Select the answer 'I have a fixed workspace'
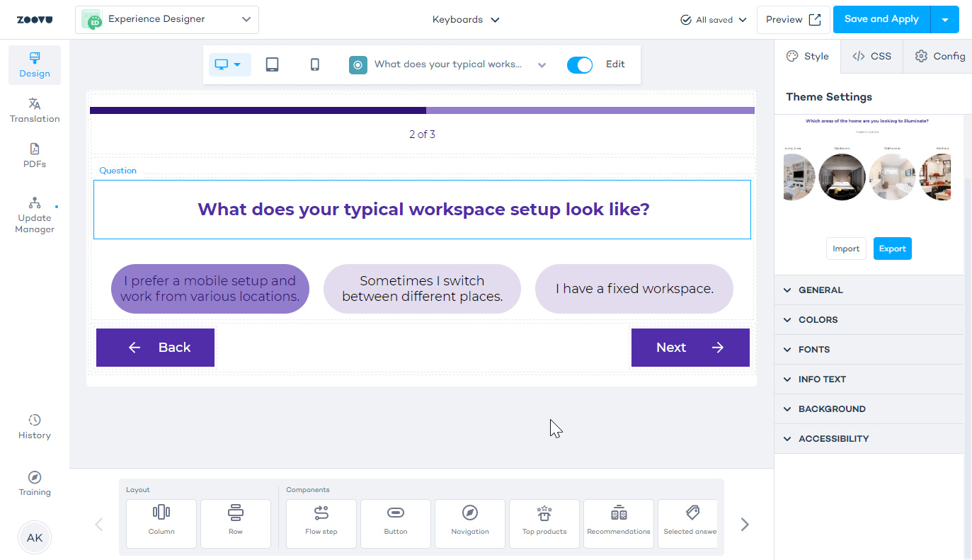The height and width of the screenshot is (560, 972). (634, 288)
